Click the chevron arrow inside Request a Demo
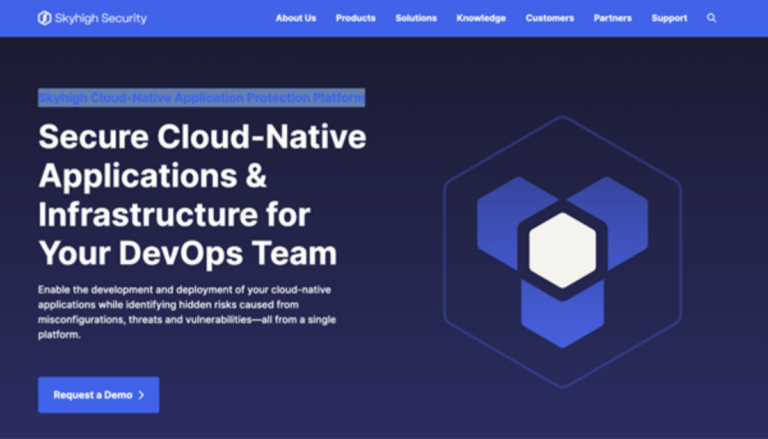 click(x=141, y=395)
